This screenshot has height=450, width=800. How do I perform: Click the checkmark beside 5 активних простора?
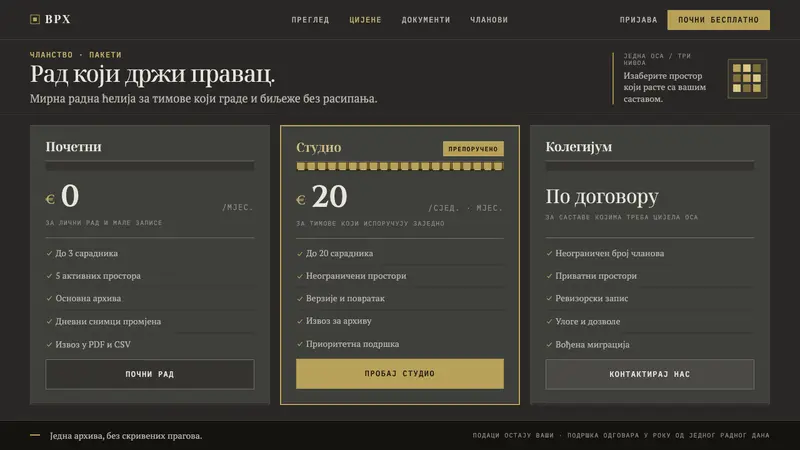(49, 276)
